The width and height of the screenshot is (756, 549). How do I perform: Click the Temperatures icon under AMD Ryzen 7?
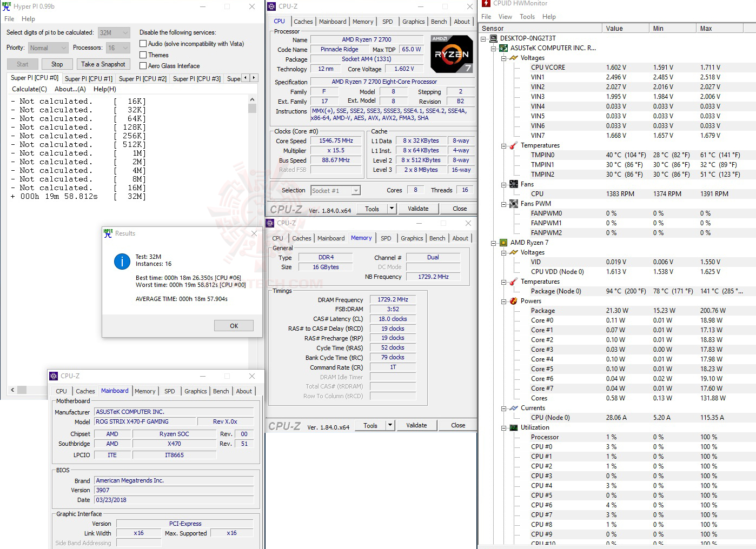[513, 282]
